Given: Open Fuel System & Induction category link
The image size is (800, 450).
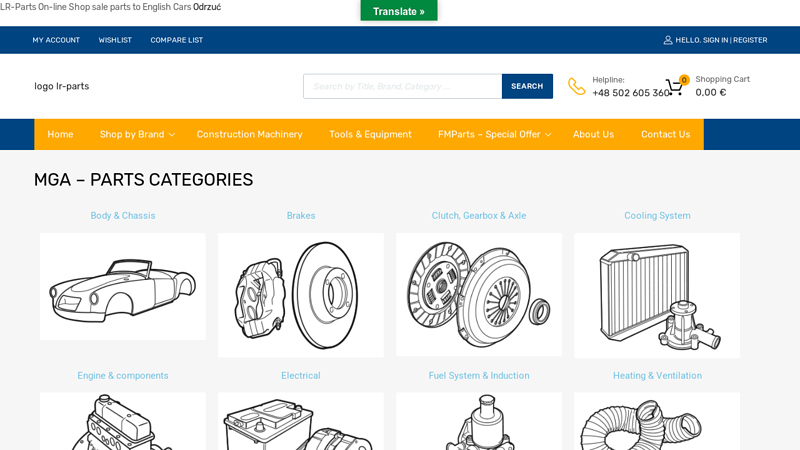Looking at the screenshot, I should point(479,376).
